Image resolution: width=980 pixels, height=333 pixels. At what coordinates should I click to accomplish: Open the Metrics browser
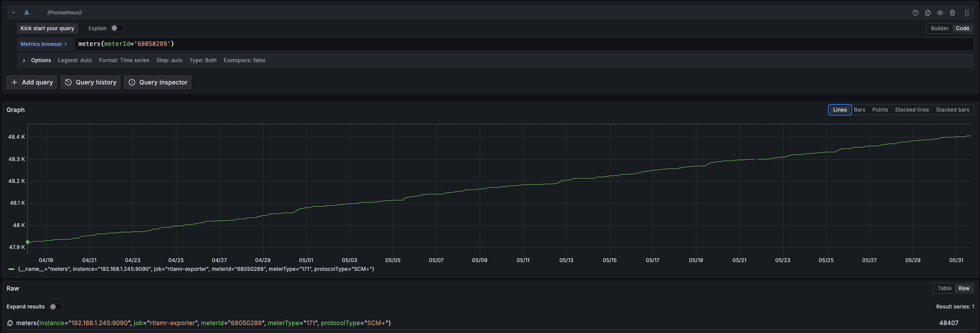click(x=44, y=44)
